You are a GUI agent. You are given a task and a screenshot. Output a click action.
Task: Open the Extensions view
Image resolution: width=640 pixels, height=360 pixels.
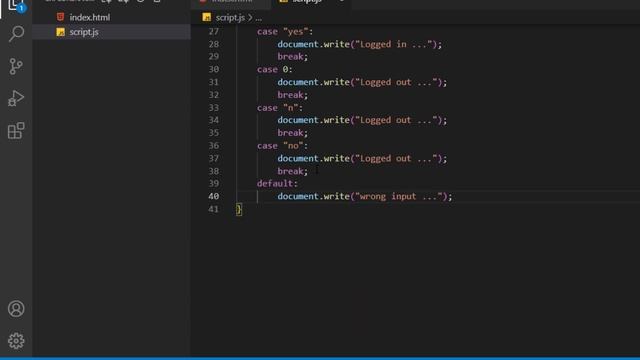coord(16,131)
